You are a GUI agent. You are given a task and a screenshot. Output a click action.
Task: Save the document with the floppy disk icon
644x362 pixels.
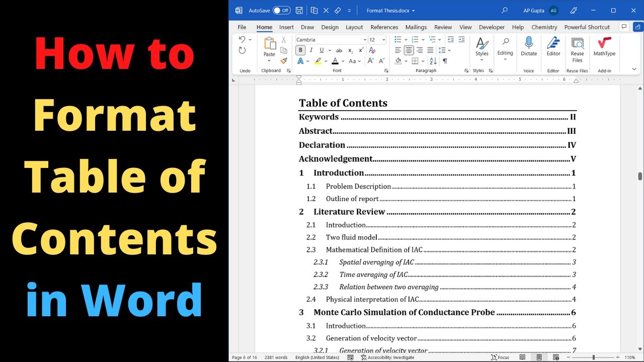point(299,11)
